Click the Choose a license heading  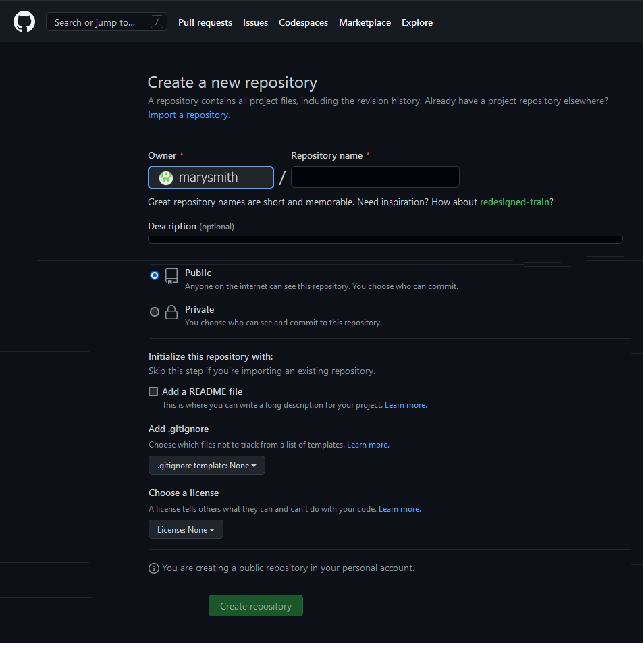click(184, 493)
